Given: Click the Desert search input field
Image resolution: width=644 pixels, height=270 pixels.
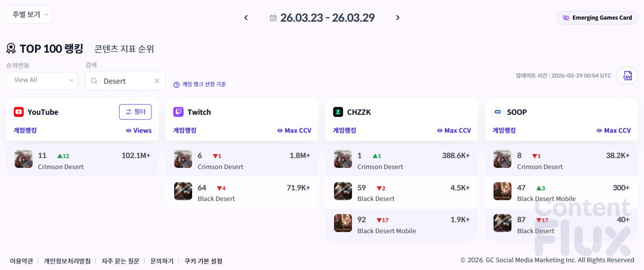Looking at the screenshot, I should pos(126,81).
